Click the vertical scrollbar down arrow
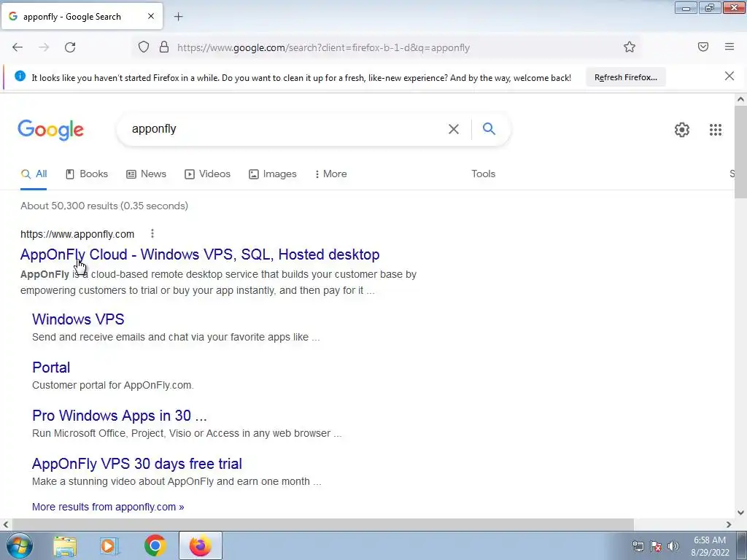The image size is (747, 560). pyautogui.click(x=740, y=513)
